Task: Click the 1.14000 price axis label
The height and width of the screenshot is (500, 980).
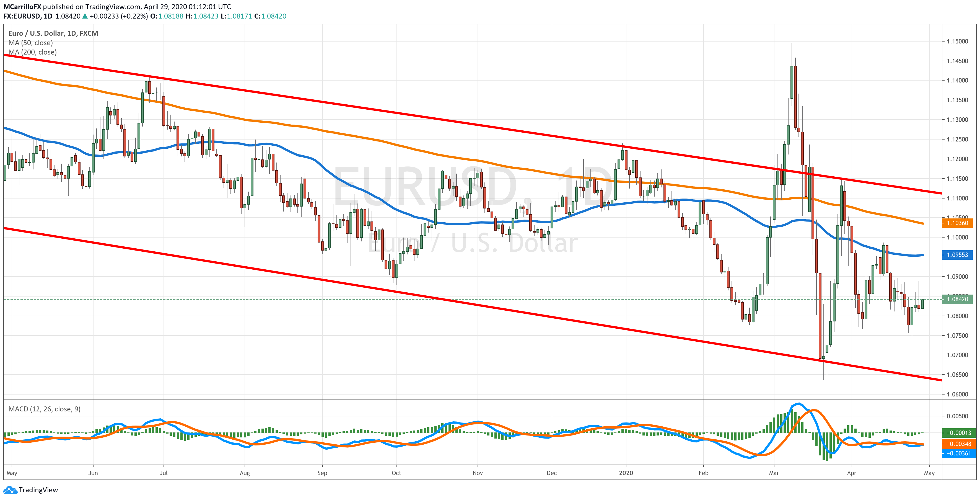Action: tap(958, 80)
